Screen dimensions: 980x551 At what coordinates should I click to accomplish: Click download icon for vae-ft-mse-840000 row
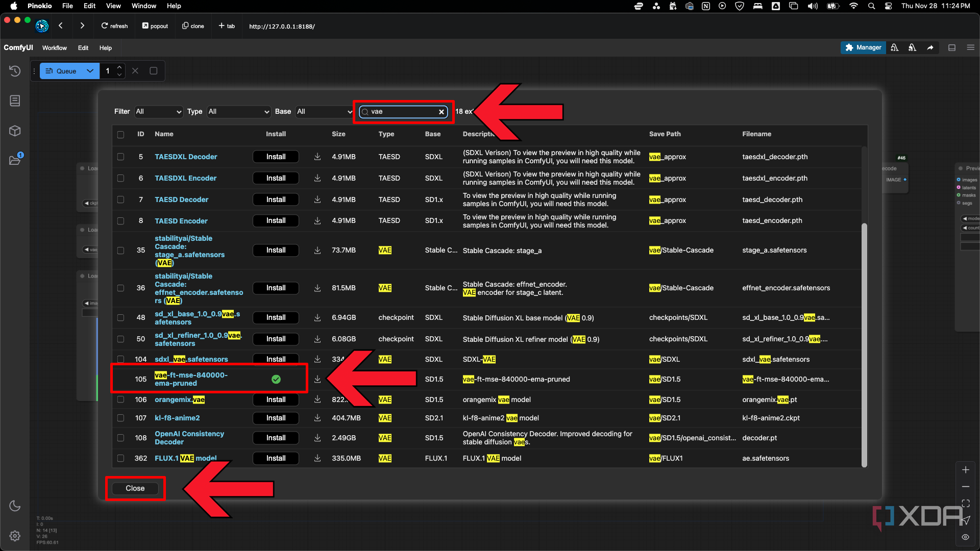coord(317,379)
